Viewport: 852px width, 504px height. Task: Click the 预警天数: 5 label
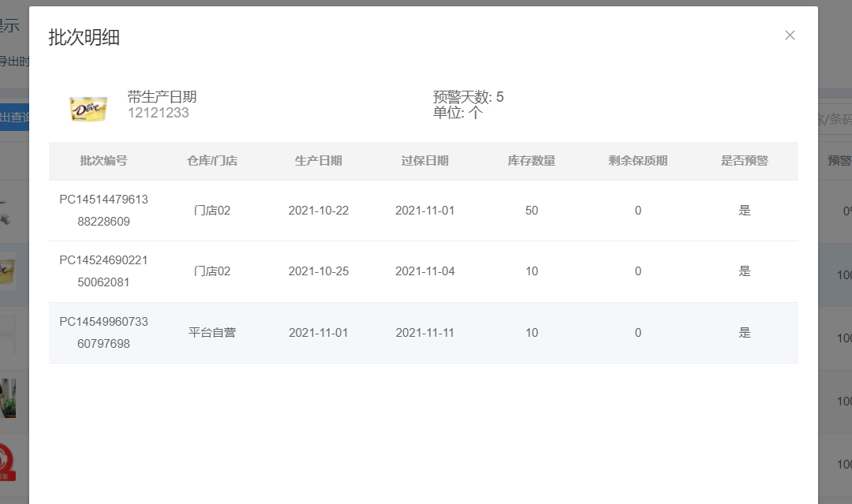(468, 98)
